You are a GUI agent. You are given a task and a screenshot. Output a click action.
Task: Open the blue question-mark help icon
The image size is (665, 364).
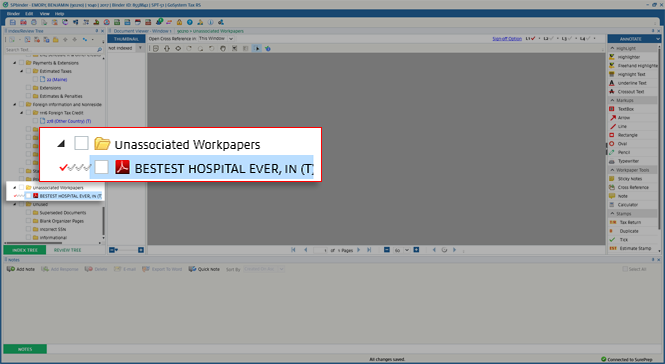click(190, 22)
